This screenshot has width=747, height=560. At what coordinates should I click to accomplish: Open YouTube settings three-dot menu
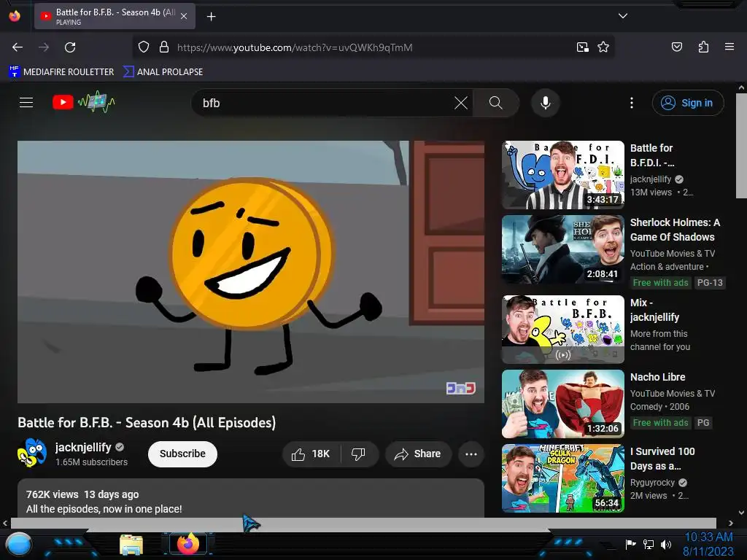coord(631,103)
